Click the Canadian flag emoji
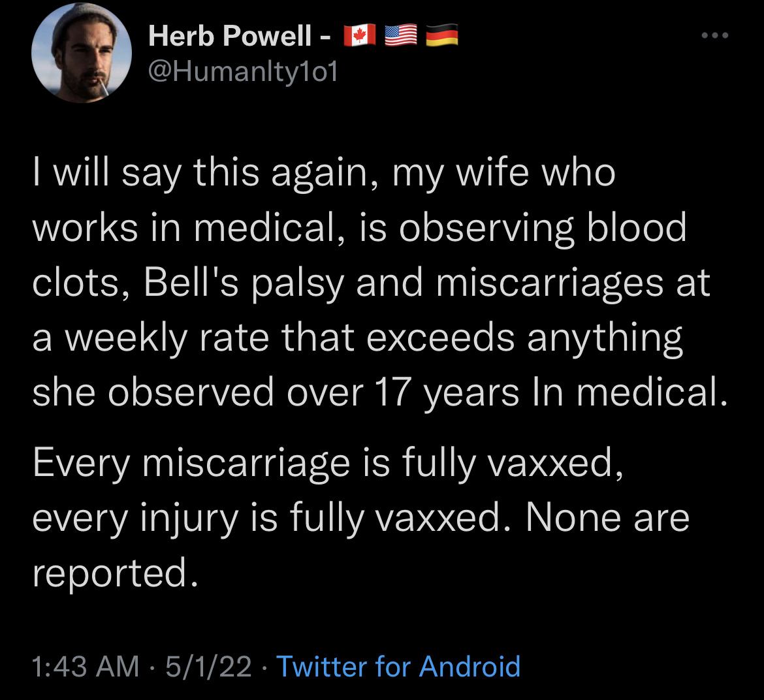This screenshot has height=700, width=764. point(359,35)
